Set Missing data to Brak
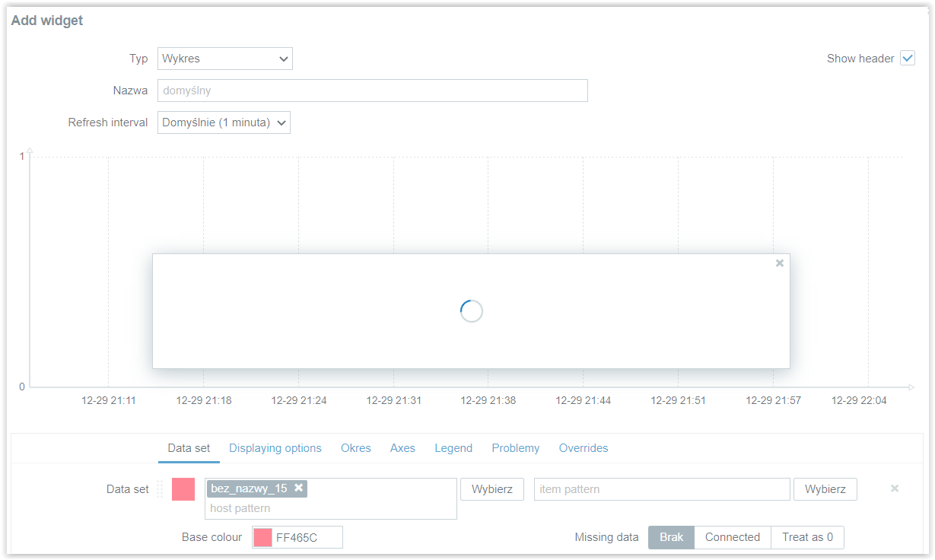The width and height of the screenshot is (935, 560). [x=671, y=537]
